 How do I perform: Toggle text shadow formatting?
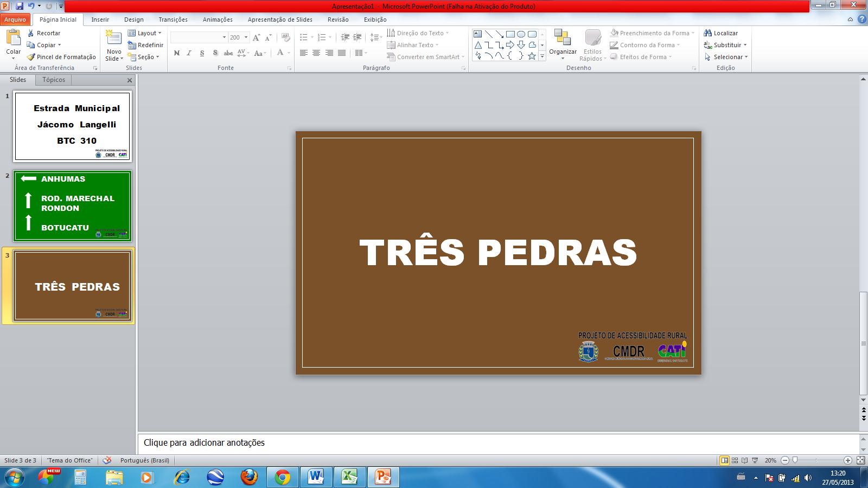pos(215,53)
